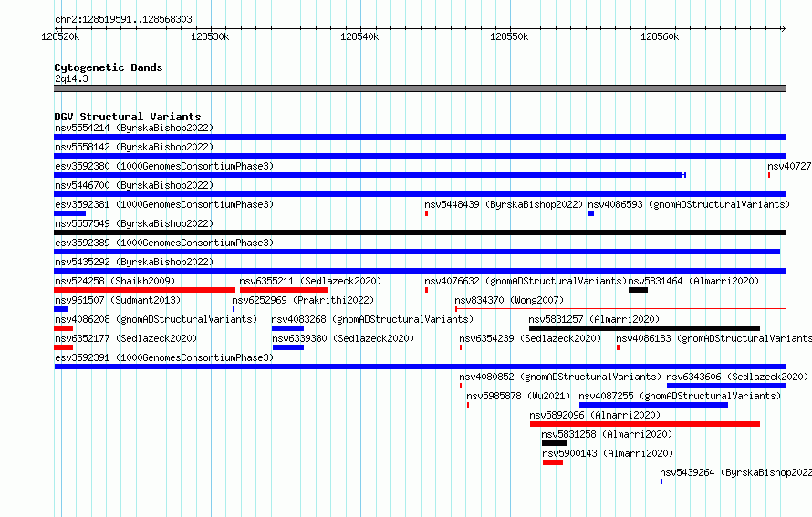Select the blue bar of variant nsv5558142
The image size is (812, 517).
click(x=420, y=156)
